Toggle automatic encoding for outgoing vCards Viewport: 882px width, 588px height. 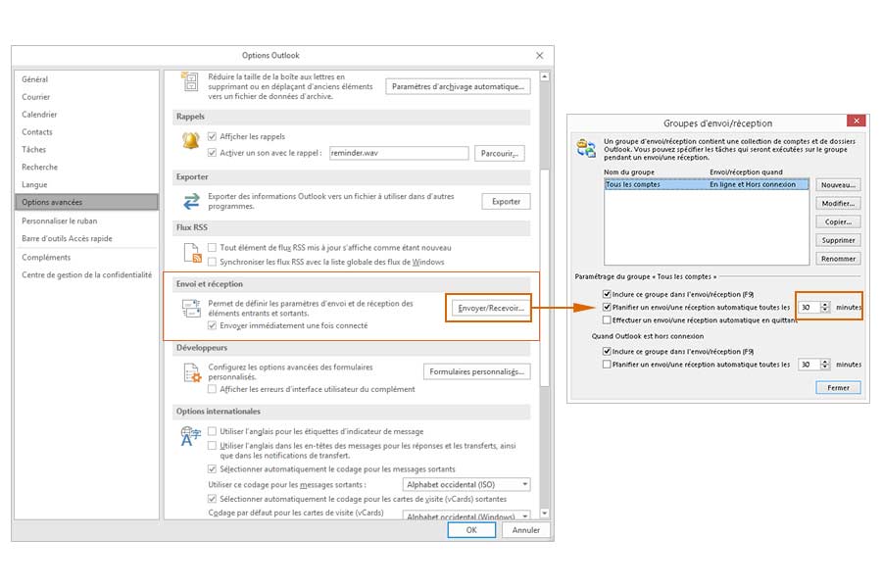coord(212,499)
